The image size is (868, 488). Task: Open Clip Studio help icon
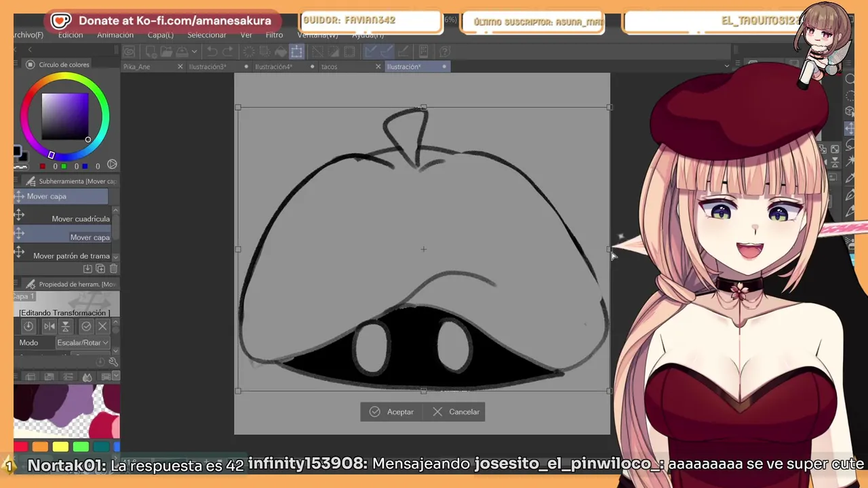[444, 52]
